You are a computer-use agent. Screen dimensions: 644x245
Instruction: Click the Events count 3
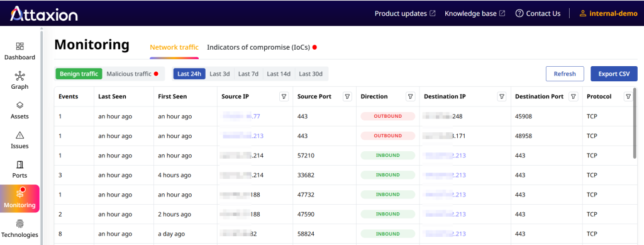point(60,175)
